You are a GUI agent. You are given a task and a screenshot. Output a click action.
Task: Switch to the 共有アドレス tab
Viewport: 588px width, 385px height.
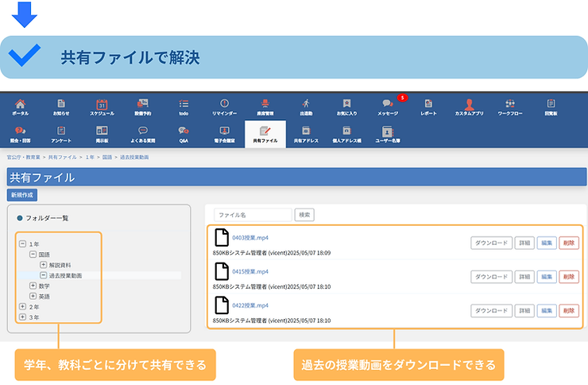pos(305,133)
